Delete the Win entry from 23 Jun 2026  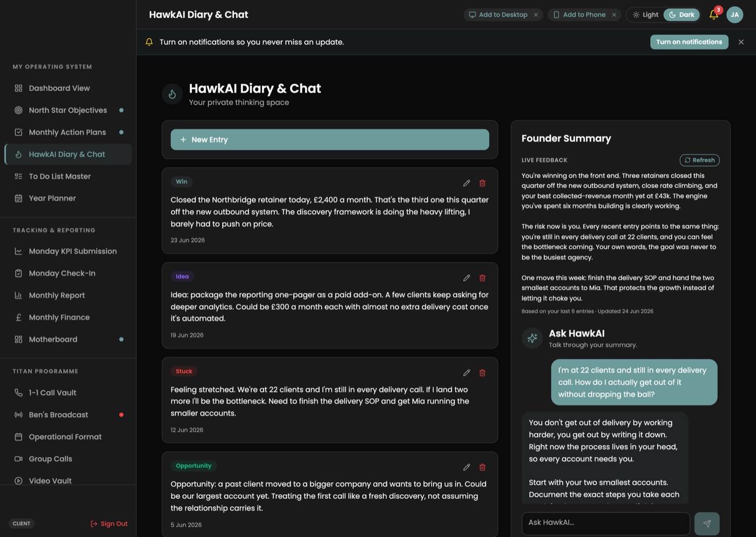click(482, 183)
